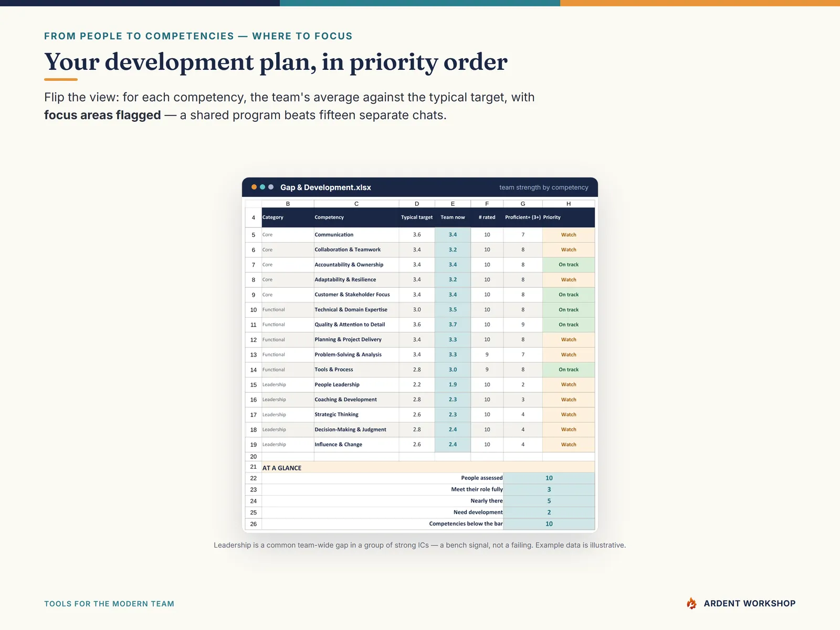
Task: Click On track priority for Tools & Process
Action: tap(569, 370)
